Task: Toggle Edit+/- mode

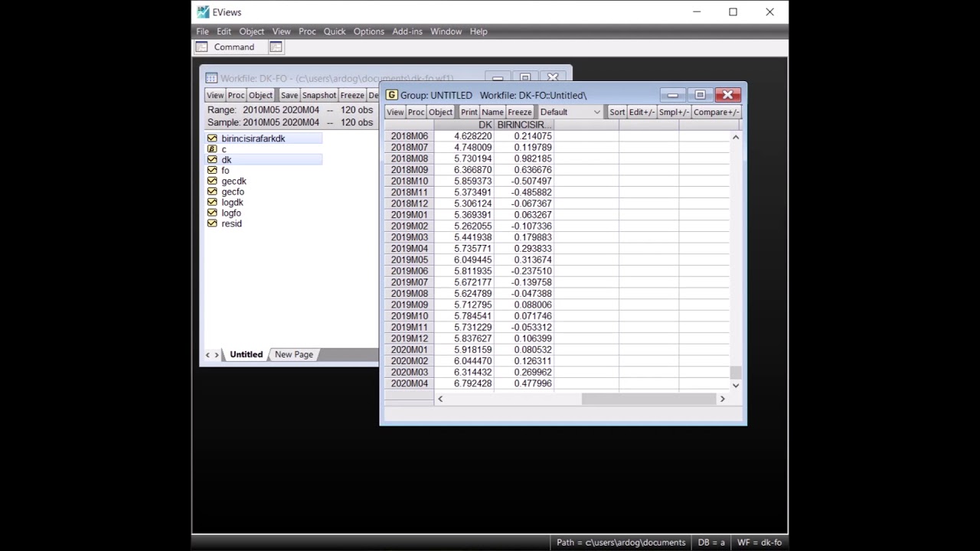Action: coord(642,112)
